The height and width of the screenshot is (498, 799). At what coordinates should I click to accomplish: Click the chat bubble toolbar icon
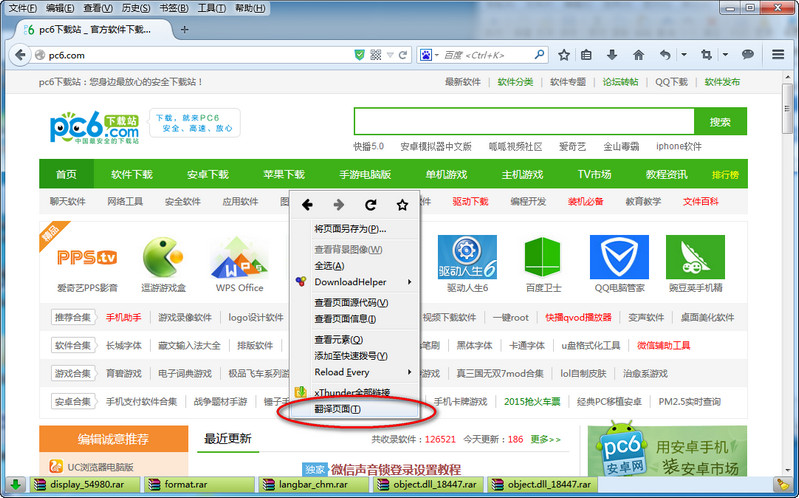coord(748,55)
